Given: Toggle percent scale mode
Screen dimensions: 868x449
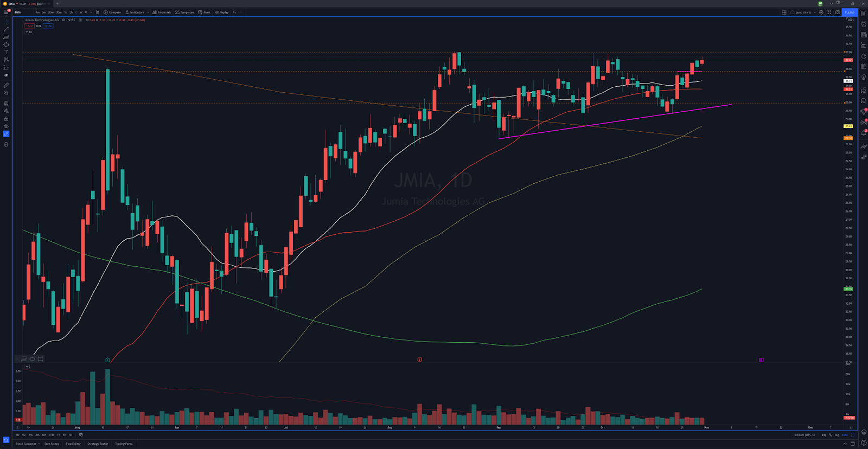Looking at the screenshot, I should (x=830, y=435).
